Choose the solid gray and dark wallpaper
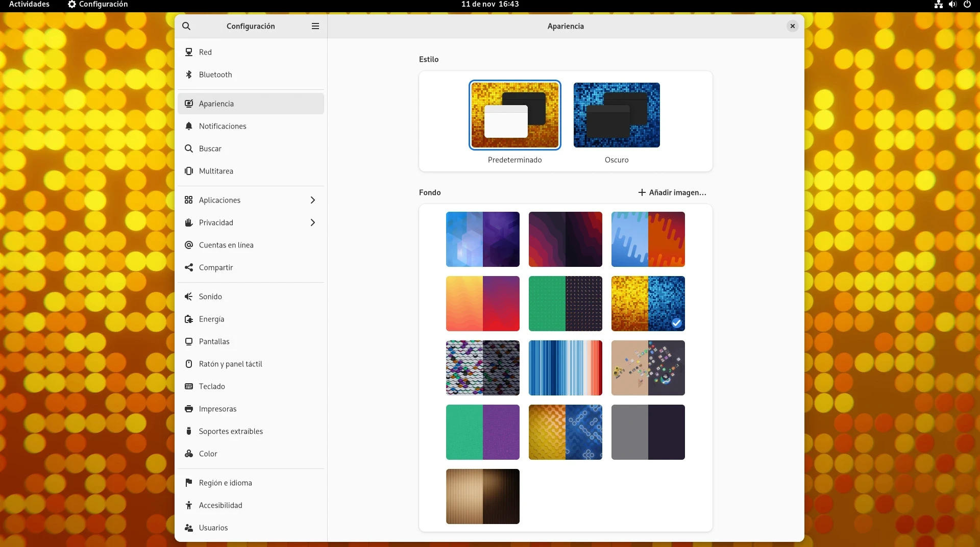The image size is (980, 547). coord(648,432)
